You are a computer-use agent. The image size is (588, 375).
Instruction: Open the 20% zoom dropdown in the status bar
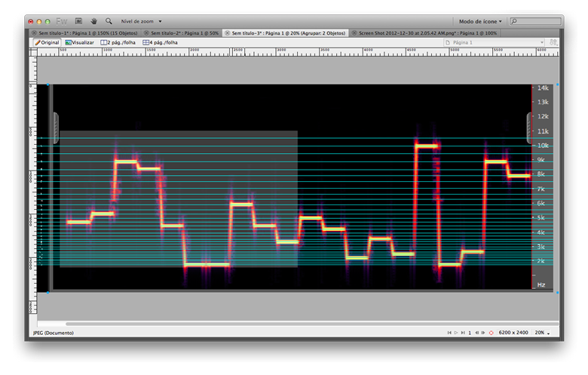point(542,333)
